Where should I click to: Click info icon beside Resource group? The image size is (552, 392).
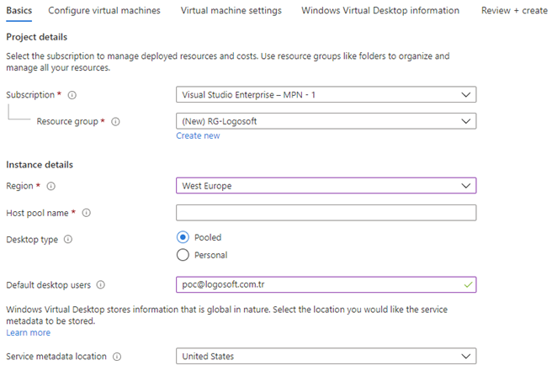pos(115,122)
